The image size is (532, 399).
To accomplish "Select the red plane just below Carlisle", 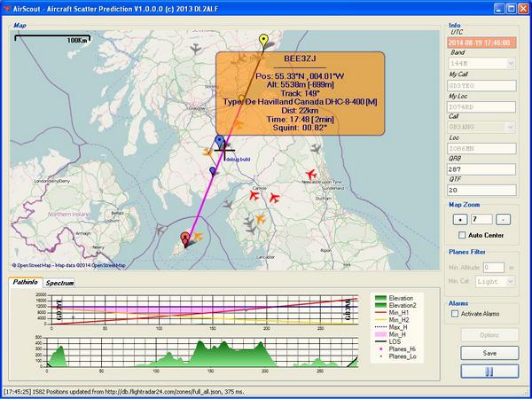I will [x=254, y=195].
